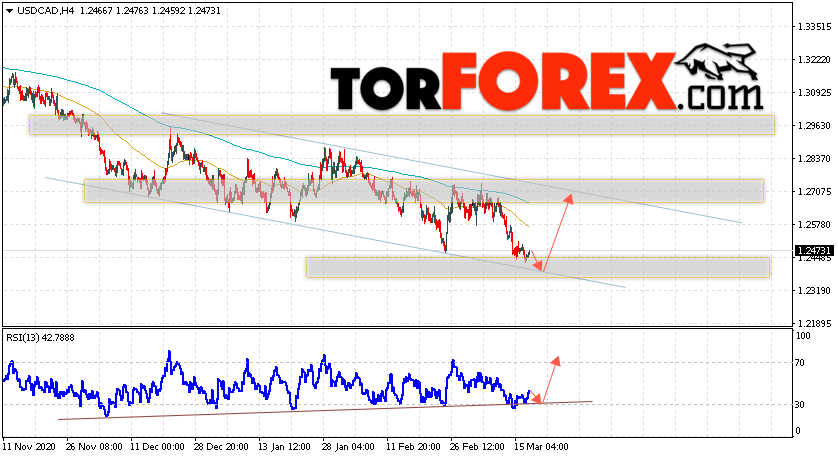Click the high value 1.24763 in header

click(x=132, y=11)
